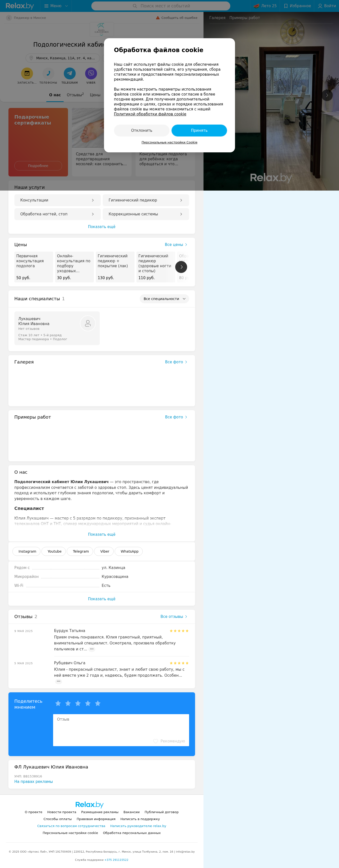Click Войти to sign in

[327, 6]
